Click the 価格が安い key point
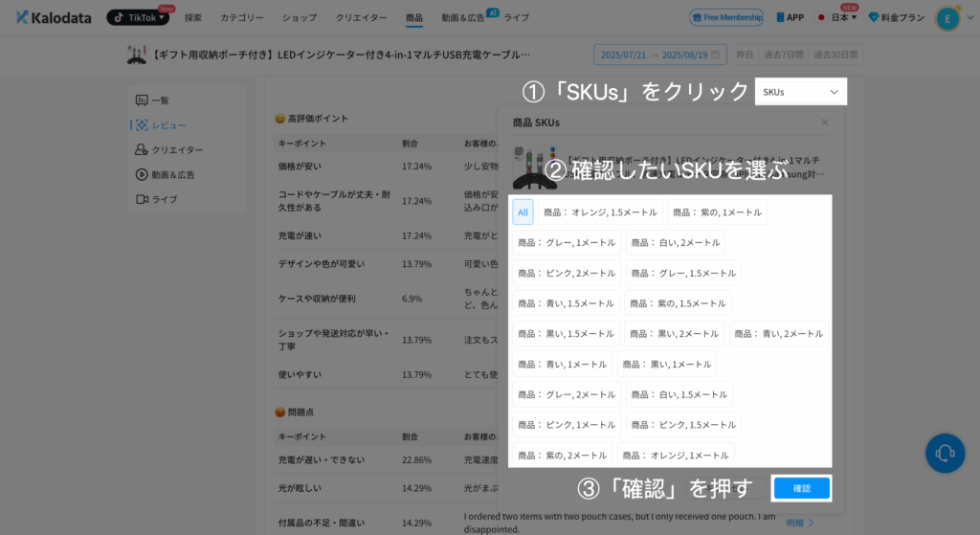Screen dimensions: 980x535 pos(300,167)
